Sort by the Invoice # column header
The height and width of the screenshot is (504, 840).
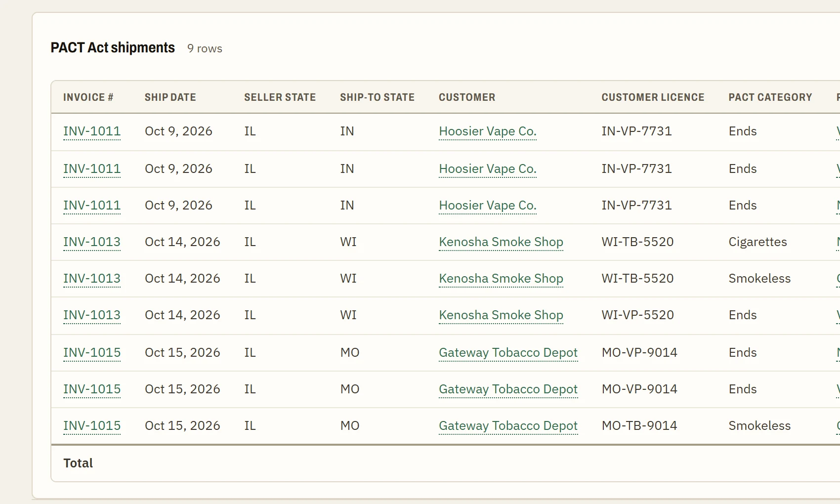[88, 97]
